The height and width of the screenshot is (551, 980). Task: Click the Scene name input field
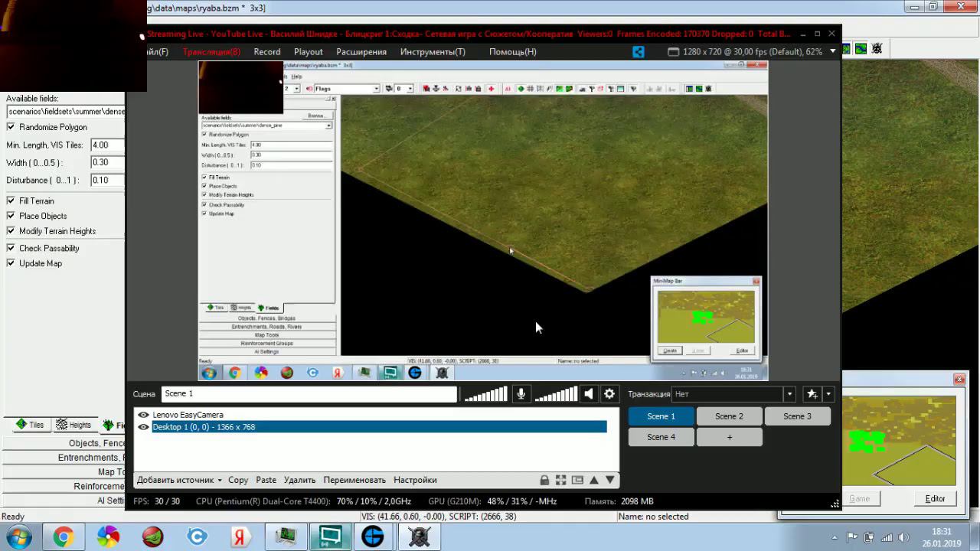(309, 394)
